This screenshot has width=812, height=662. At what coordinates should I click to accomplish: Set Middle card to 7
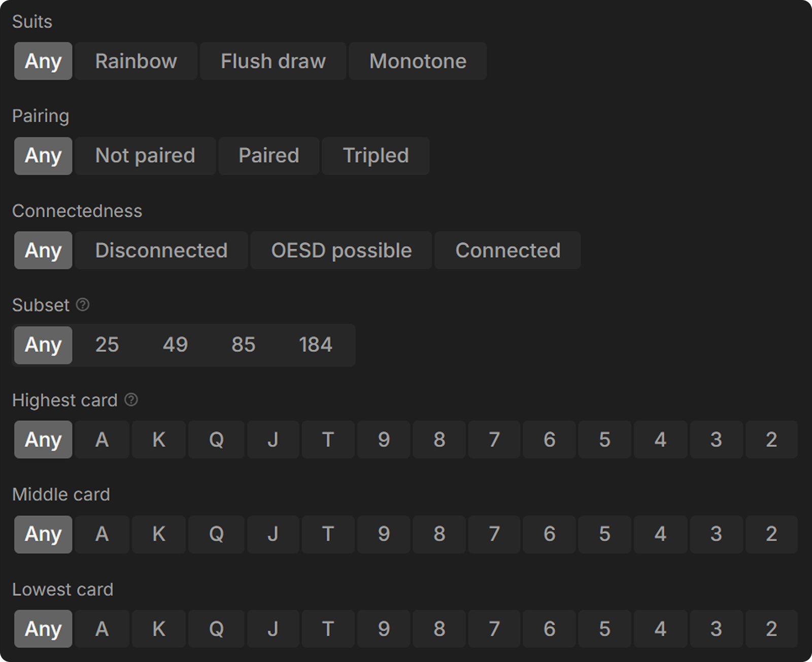pos(494,534)
